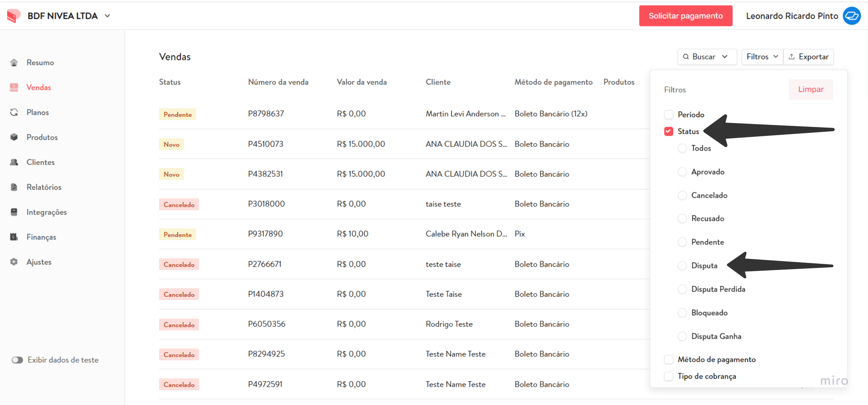The height and width of the screenshot is (405, 868).
Task: Click the Novo badge for P4510073
Action: (171, 144)
